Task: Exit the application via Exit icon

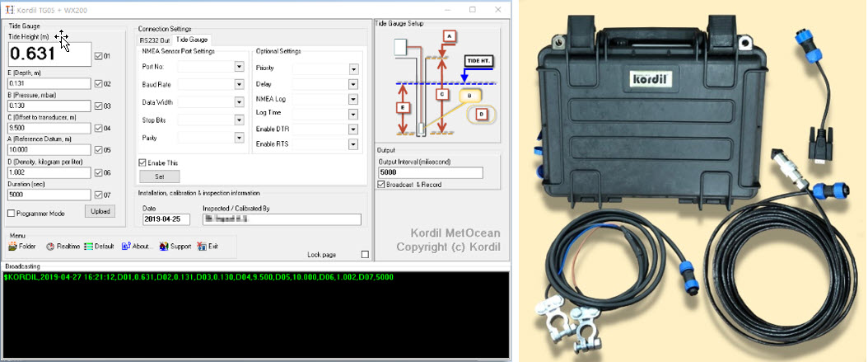Action: (202, 246)
